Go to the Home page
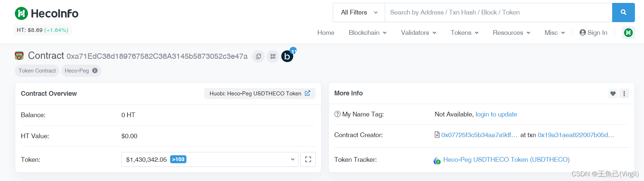 click(x=326, y=33)
